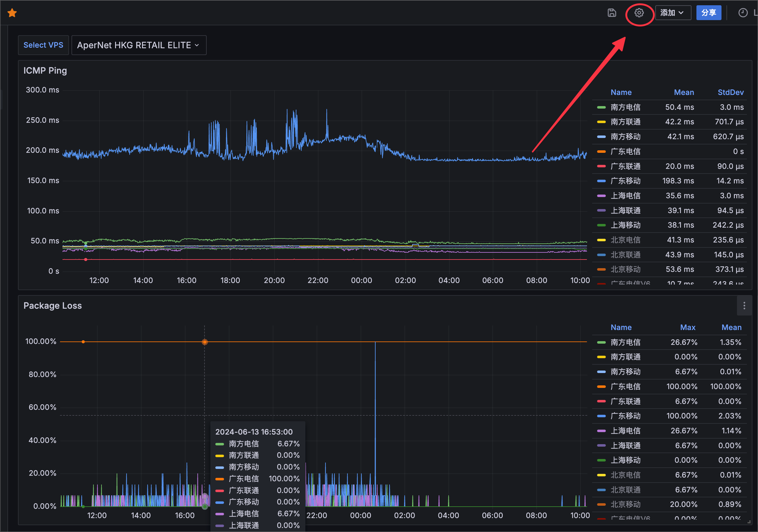Sort Package Loss legend by Mean column
The height and width of the screenshot is (532, 758).
click(x=731, y=327)
